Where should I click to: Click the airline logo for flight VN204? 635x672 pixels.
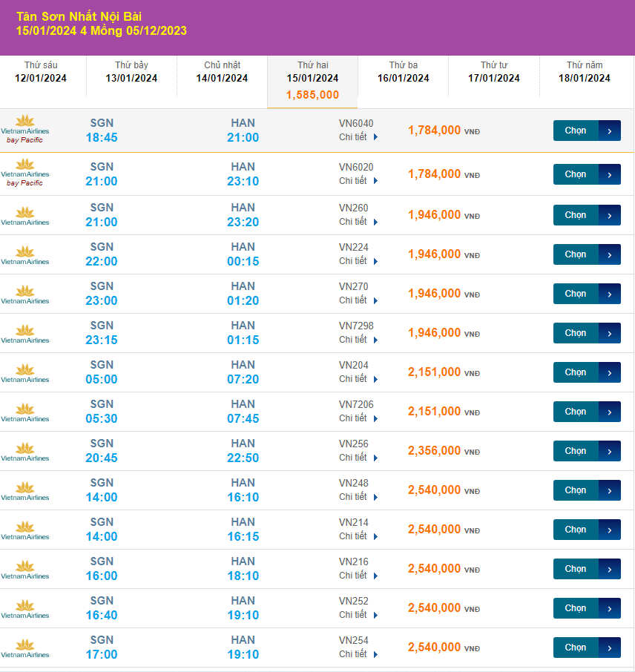pos(25,372)
